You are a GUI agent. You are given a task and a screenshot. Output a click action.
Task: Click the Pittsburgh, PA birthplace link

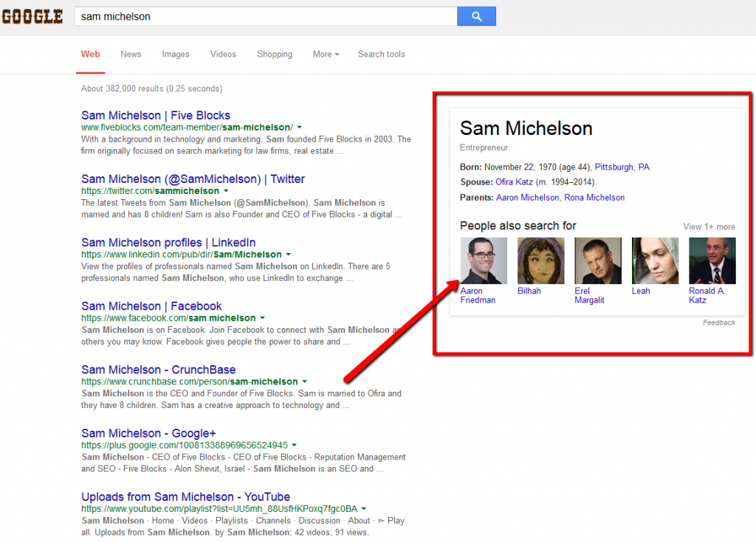coord(622,167)
